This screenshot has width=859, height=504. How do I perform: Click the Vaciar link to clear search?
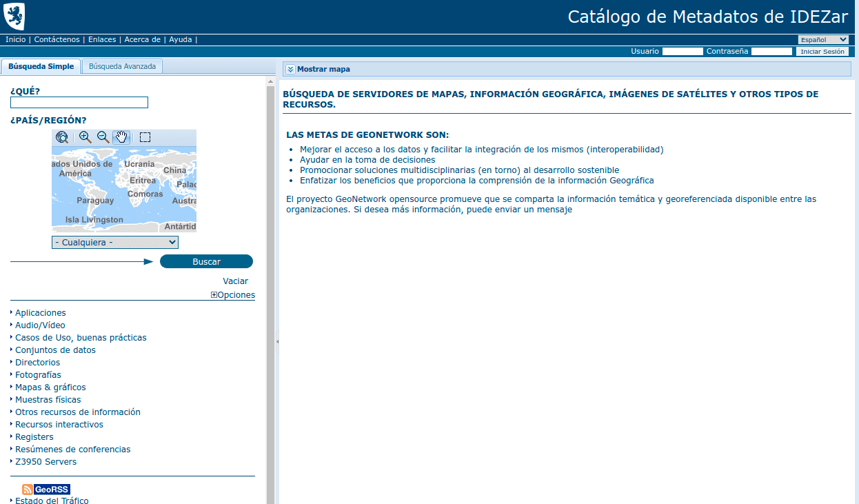pyautogui.click(x=235, y=281)
